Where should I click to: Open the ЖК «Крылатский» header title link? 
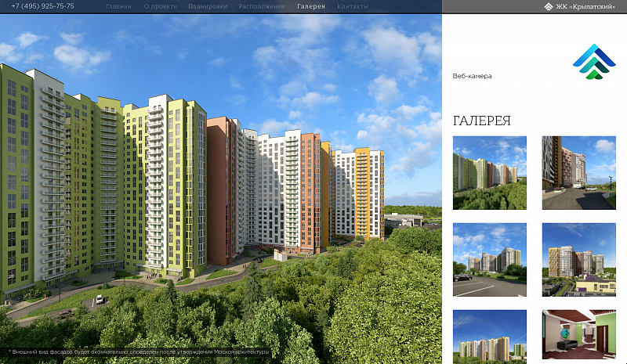click(585, 6)
